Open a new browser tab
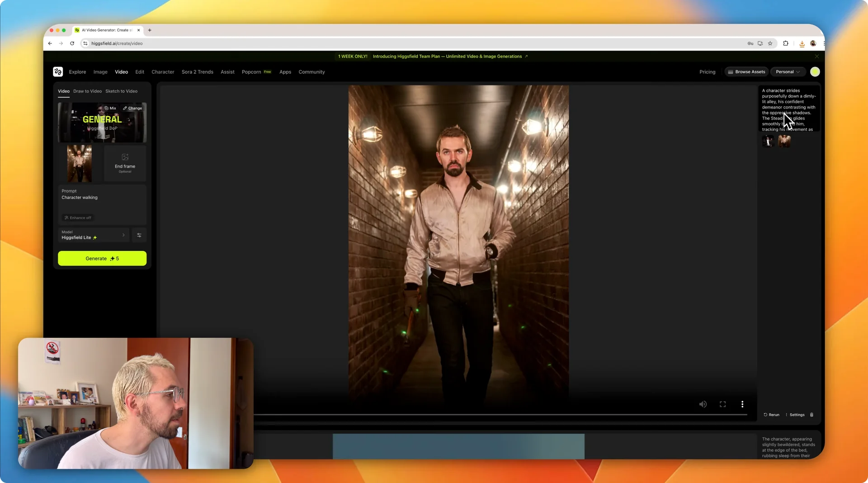This screenshot has width=868, height=483. (x=150, y=30)
